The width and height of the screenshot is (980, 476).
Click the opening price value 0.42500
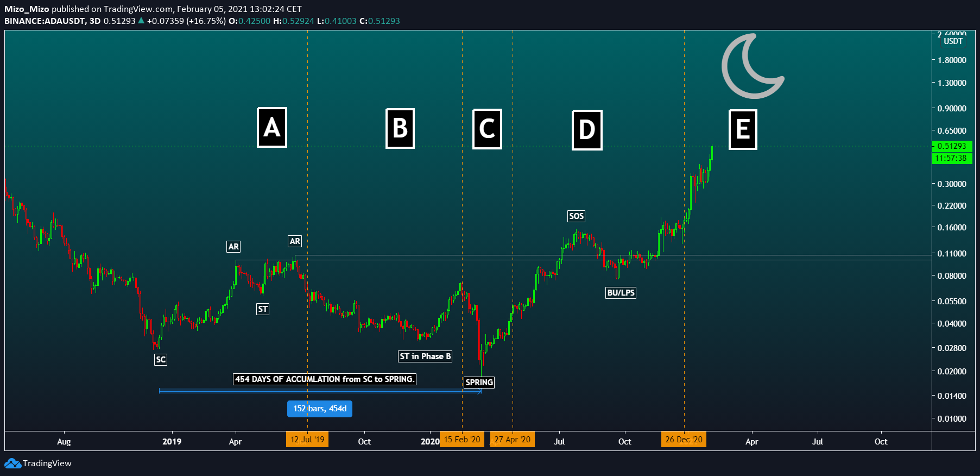click(x=254, y=21)
